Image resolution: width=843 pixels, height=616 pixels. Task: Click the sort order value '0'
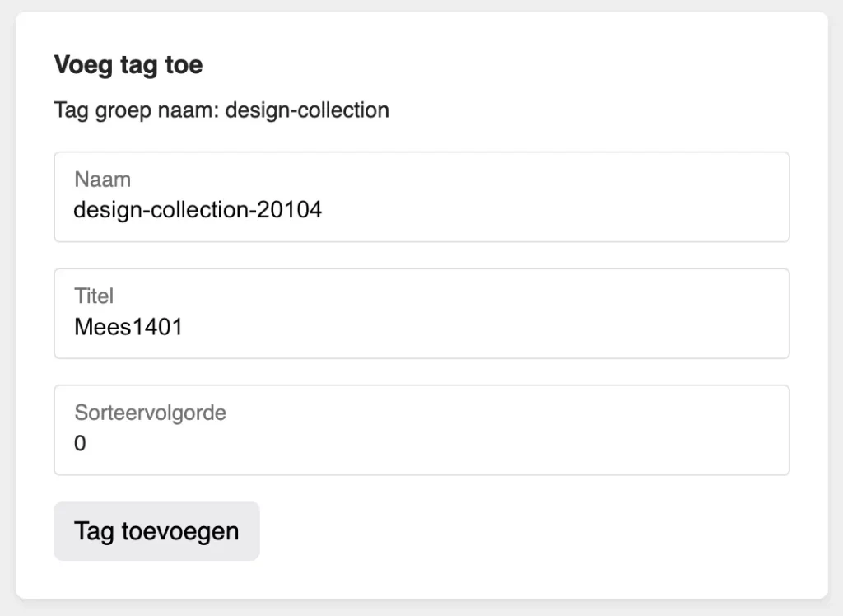coord(80,444)
